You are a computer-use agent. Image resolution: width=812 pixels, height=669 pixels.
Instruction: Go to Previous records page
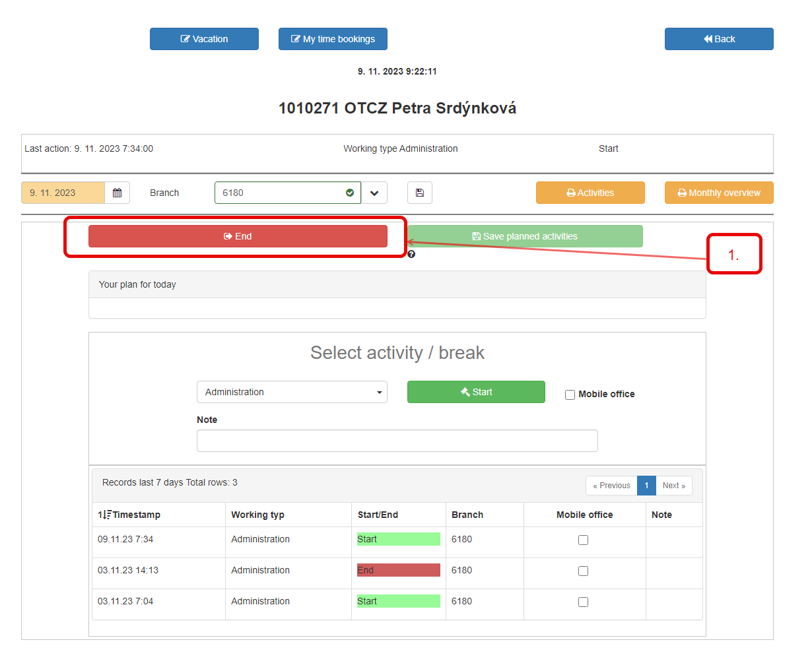(x=611, y=486)
